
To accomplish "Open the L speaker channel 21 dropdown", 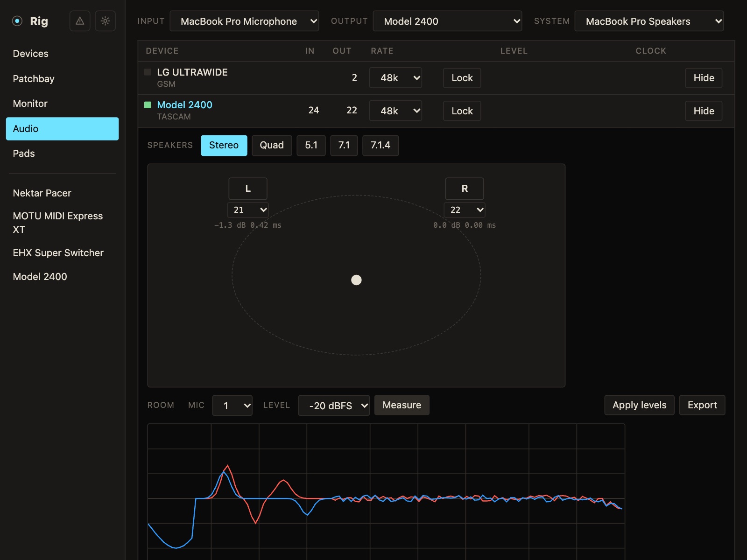I will tap(248, 210).
